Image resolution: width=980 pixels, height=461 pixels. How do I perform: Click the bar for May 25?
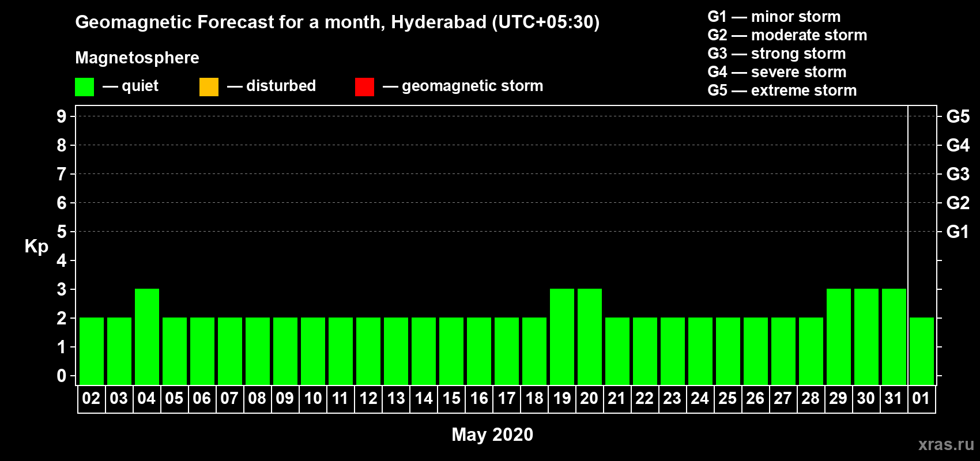(728, 351)
